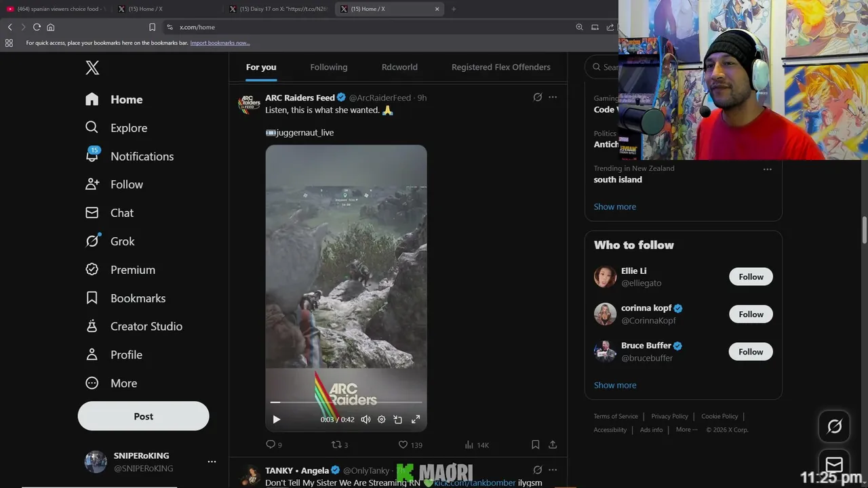Image resolution: width=868 pixels, height=488 pixels.
Task: Open the Registered Flex Offenders tab
Action: tap(501, 67)
